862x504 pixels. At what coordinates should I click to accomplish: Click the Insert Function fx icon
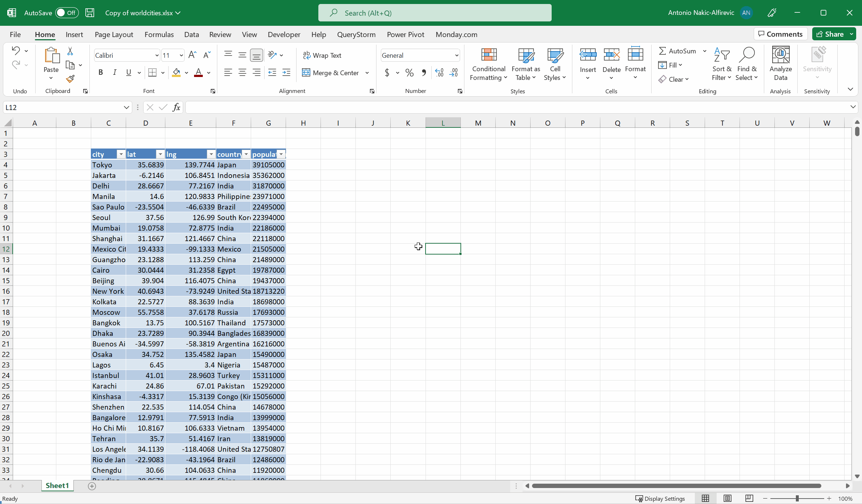click(176, 107)
